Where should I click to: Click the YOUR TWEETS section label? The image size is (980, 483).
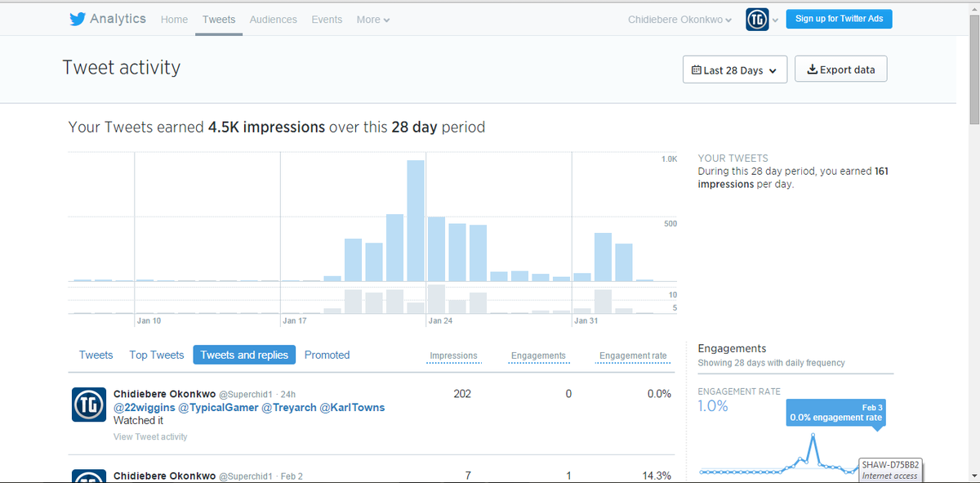(x=733, y=159)
